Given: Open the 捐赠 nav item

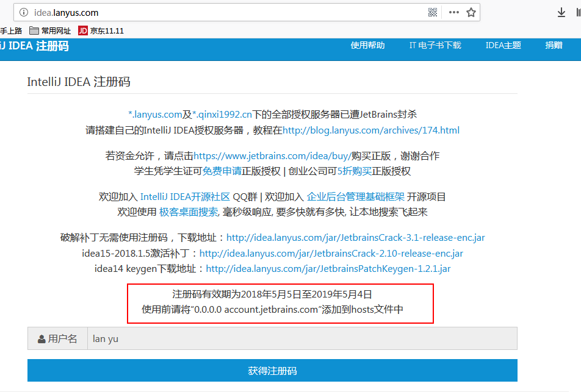Looking at the screenshot, I should [554, 46].
